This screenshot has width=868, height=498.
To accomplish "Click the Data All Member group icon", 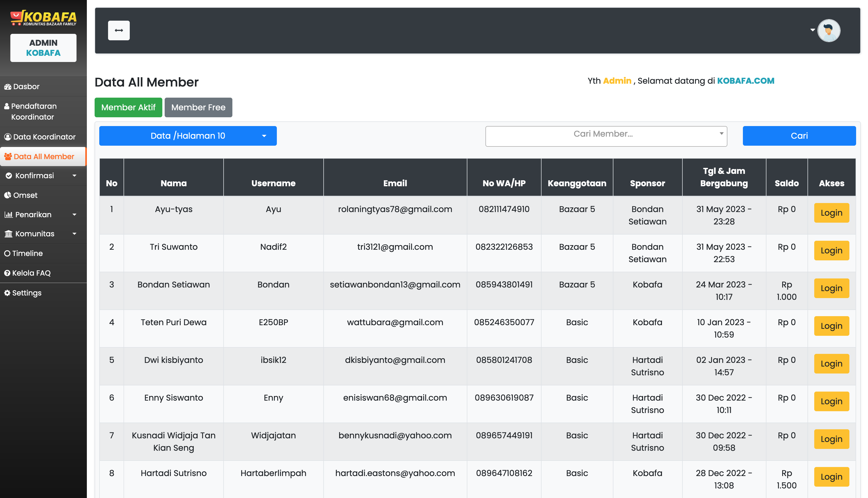I will [x=8, y=157].
